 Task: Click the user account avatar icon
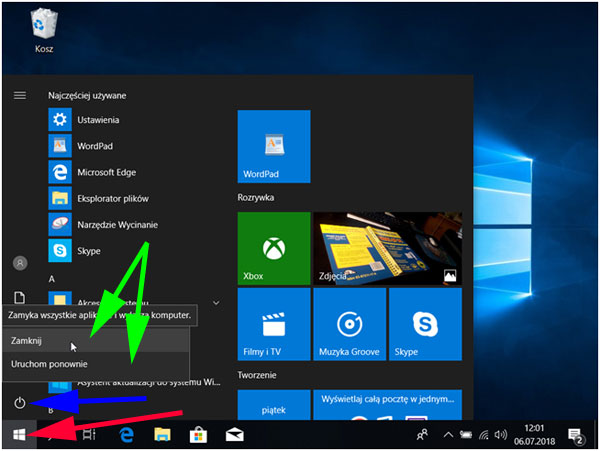click(x=20, y=263)
